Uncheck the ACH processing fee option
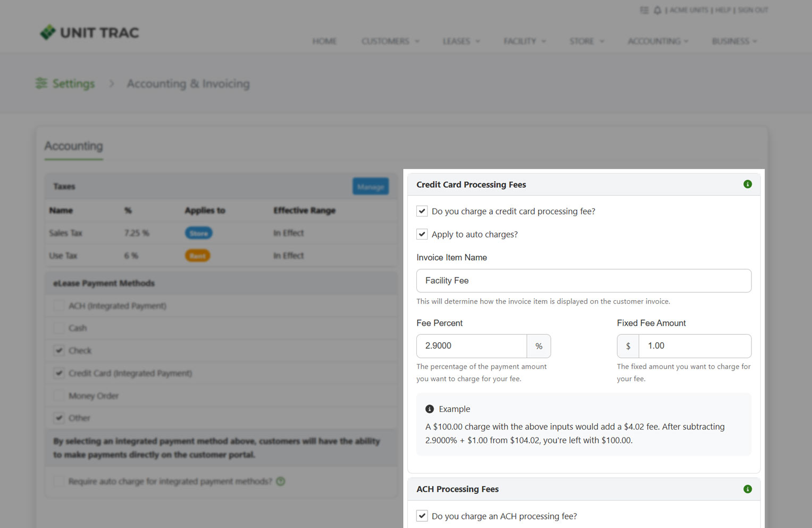The image size is (812, 528). pyautogui.click(x=422, y=515)
